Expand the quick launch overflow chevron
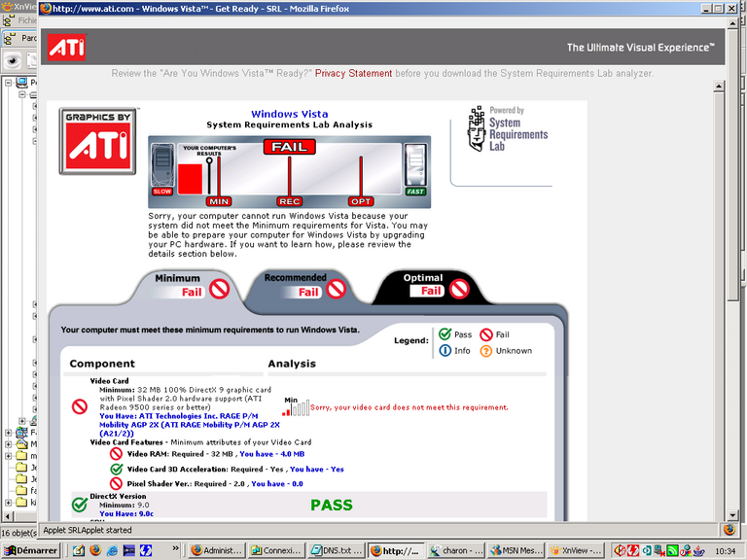The image size is (747, 560). pyautogui.click(x=175, y=548)
